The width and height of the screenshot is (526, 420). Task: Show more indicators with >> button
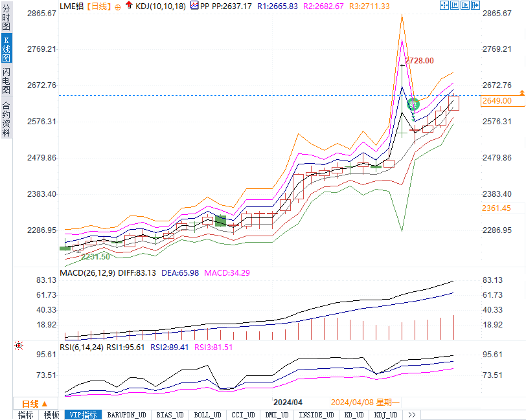pyautogui.click(x=411, y=415)
